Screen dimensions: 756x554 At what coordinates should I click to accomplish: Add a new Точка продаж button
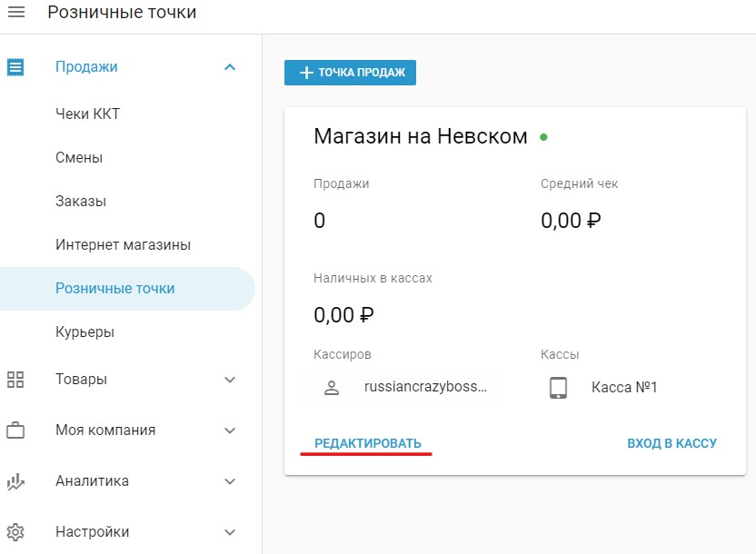click(x=350, y=73)
